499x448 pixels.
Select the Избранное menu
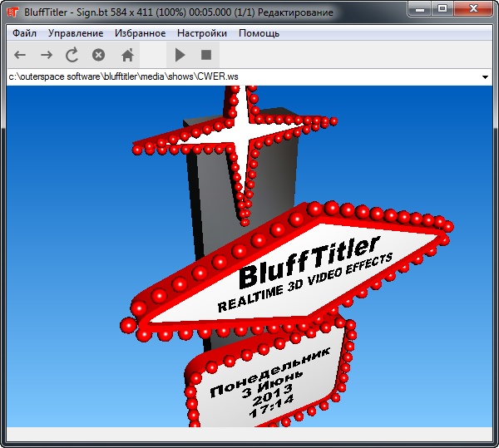click(141, 33)
